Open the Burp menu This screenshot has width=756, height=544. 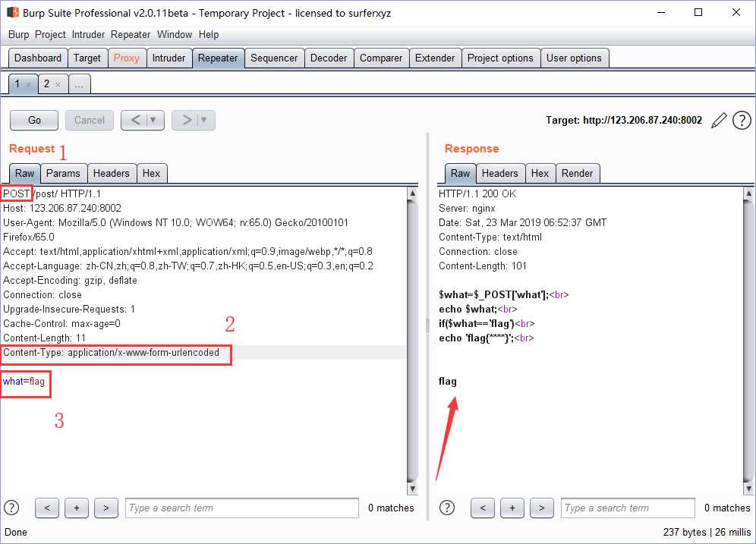tap(18, 35)
